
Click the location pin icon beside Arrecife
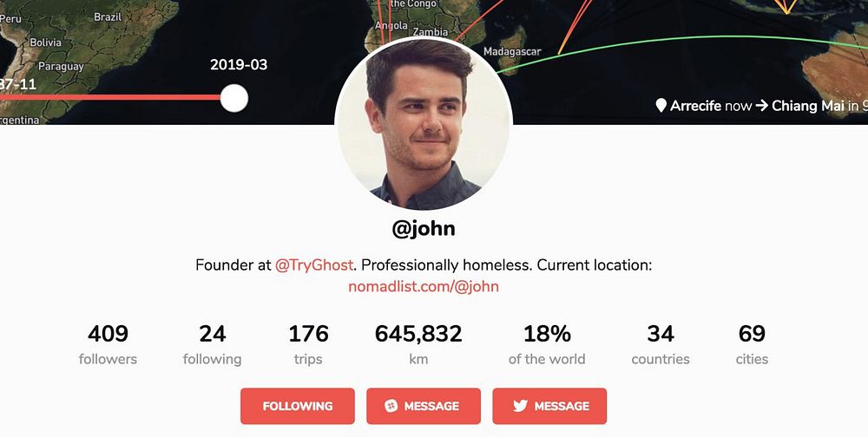coord(661,105)
